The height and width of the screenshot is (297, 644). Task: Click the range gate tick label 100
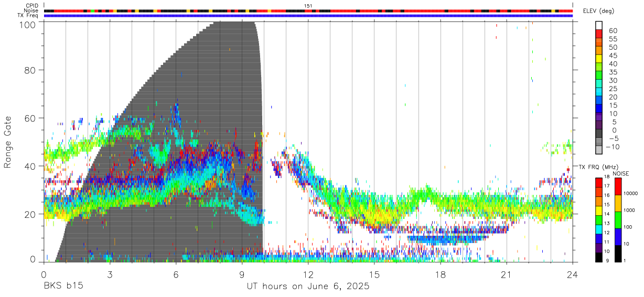(x=29, y=25)
